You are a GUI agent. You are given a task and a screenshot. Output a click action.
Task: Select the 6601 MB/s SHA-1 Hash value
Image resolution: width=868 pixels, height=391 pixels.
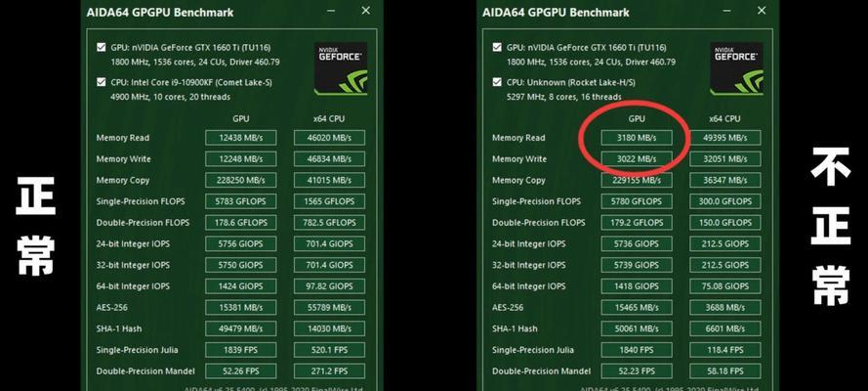[x=725, y=329]
